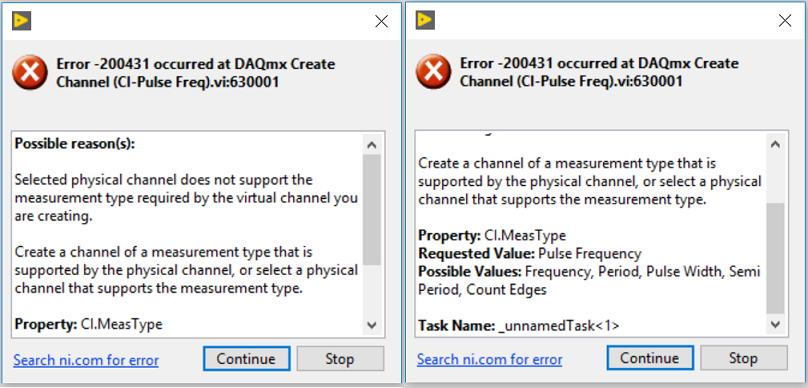Close the left error dialog
Viewport: 808px width, 388px height.
pyautogui.click(x=381, y=21)
